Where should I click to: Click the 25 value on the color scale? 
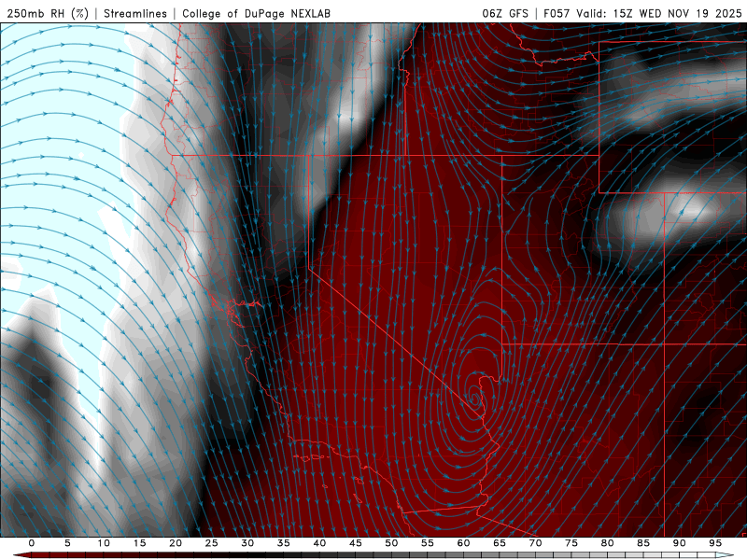pyautogui.click(x=212, y=543)
